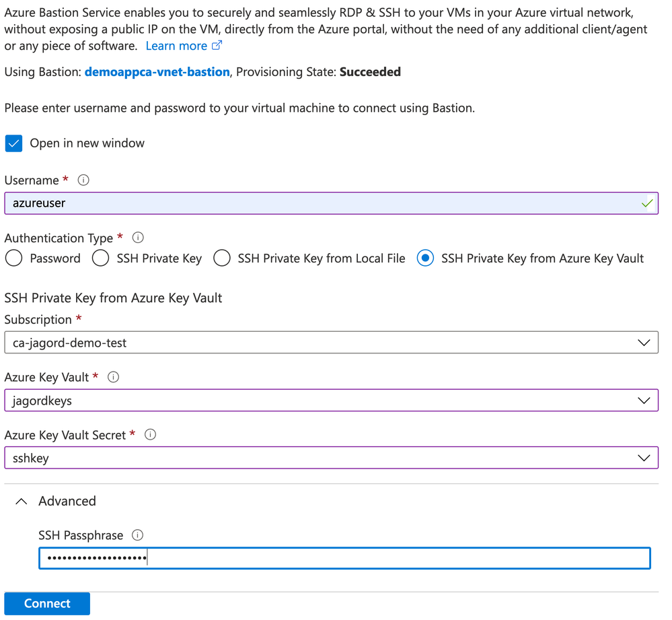
Task: Open the Subscription dropdown
Action: point(331,343)
